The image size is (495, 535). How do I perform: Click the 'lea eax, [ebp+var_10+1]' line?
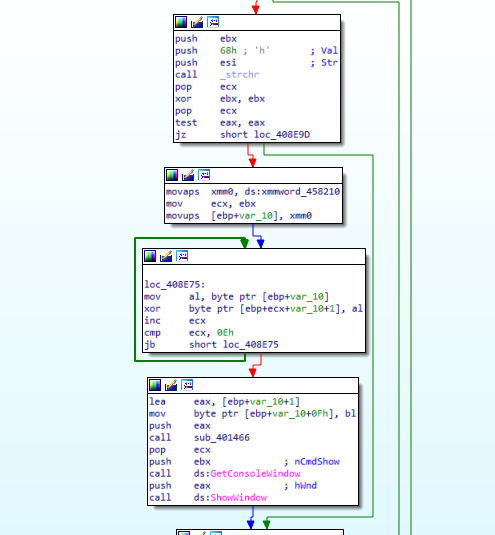(224, 402)
